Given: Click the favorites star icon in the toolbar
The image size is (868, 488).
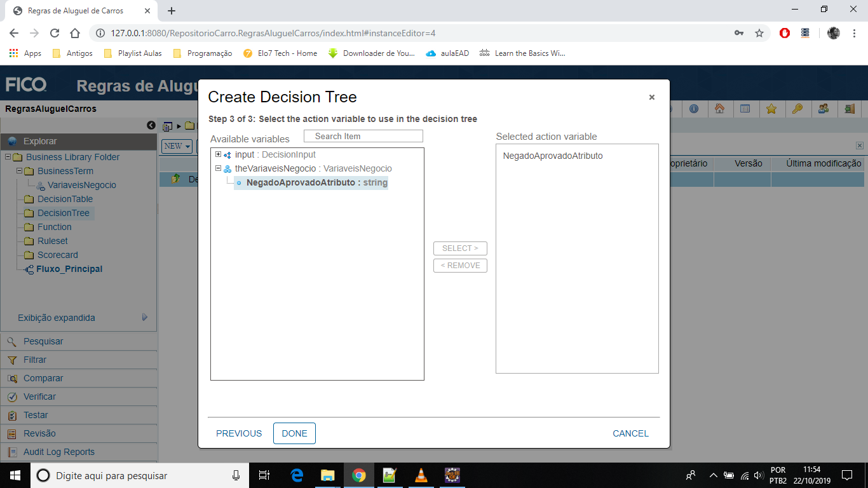Looking at the screenshot, I should pos(771,109).
